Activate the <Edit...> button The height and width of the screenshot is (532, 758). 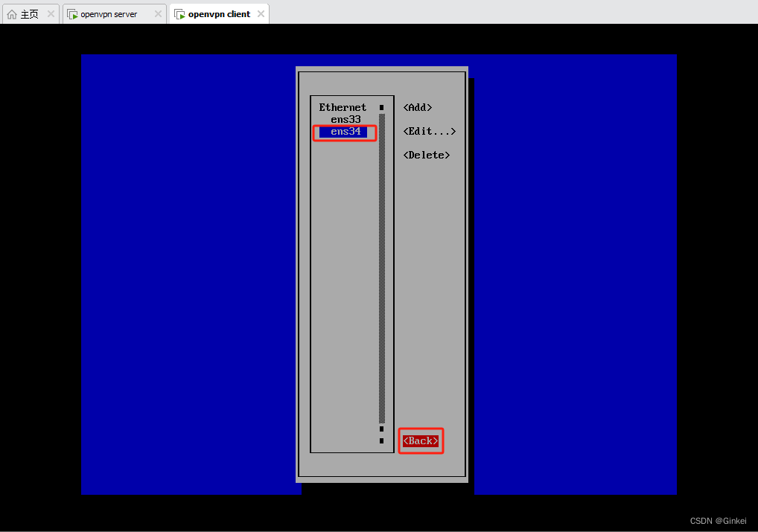[x=430, y=132]
